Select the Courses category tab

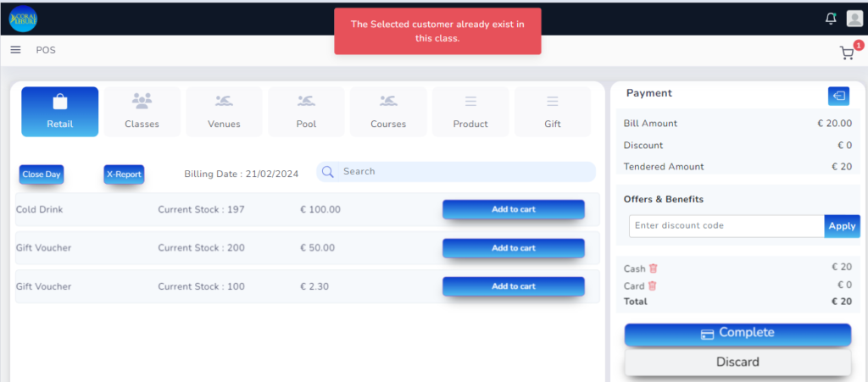coord(388,112)
